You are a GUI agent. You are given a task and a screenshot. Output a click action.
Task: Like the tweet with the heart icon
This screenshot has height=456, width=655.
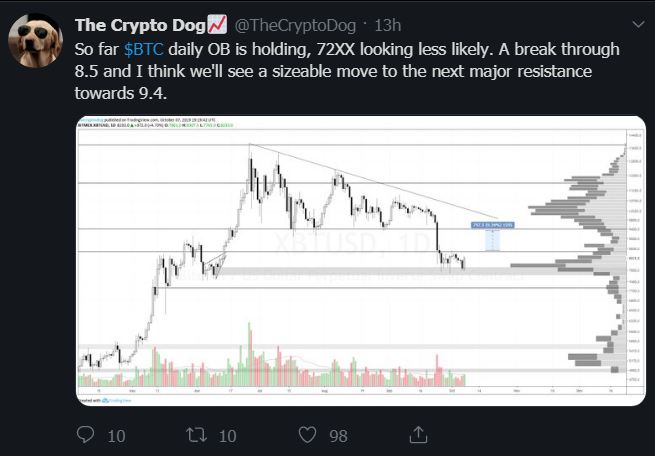307,435
